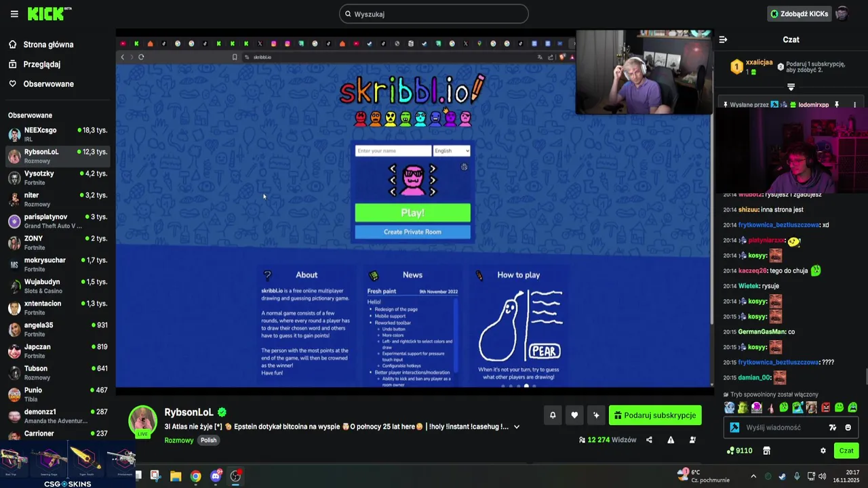Viewport: 868px width, 488px height.
Task: Open the niter channel in followed list
Action: click(58, 199)
